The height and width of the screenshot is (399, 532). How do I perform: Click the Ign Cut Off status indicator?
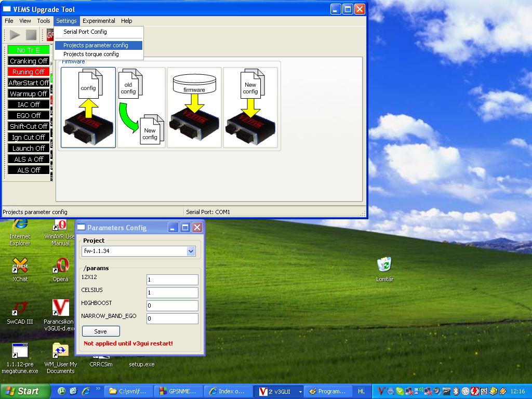pyautogui.click(x=29, y=137)
